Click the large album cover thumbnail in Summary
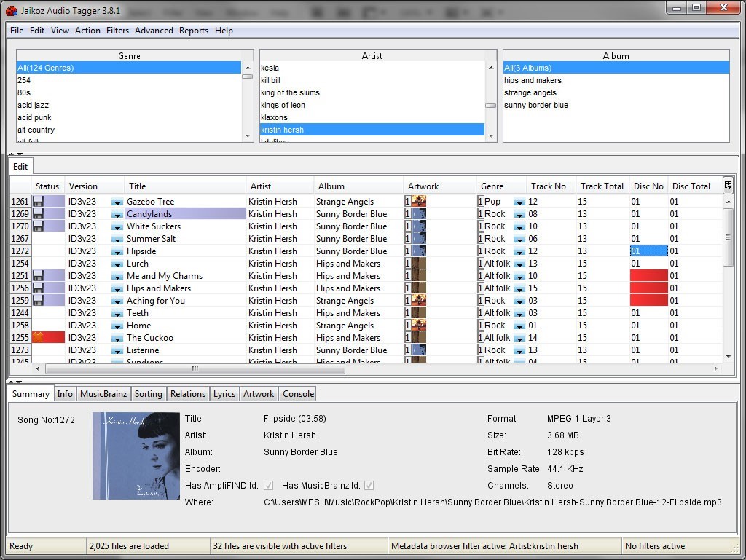 (x=136, y=456)
